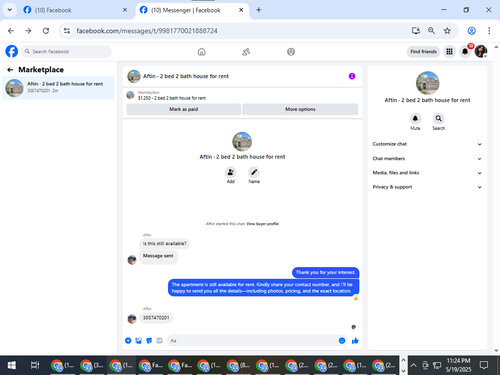Open the account profile picture menu
Image resolution: width=500 pixels, height=375 pixels.
(481, 51)
